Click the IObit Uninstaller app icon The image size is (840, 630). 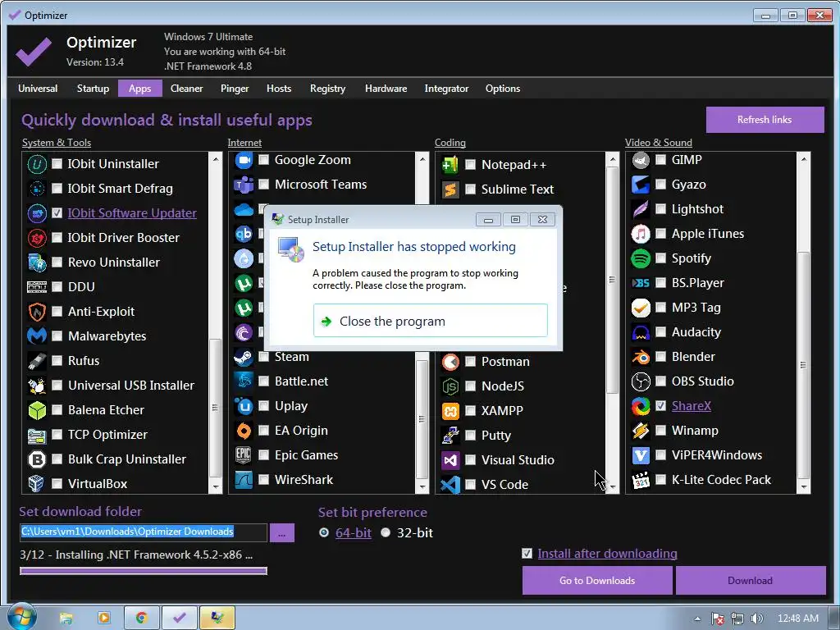coord(37,164)
